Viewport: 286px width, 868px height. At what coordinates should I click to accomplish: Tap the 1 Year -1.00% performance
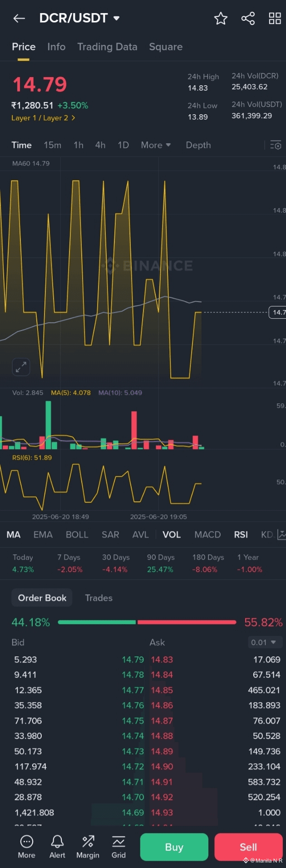250,563
